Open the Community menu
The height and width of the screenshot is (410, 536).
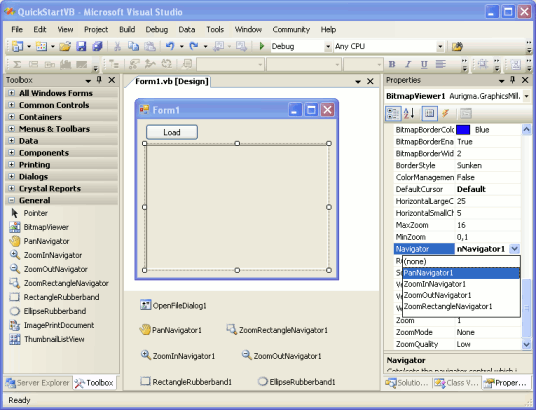click(291, 29)
